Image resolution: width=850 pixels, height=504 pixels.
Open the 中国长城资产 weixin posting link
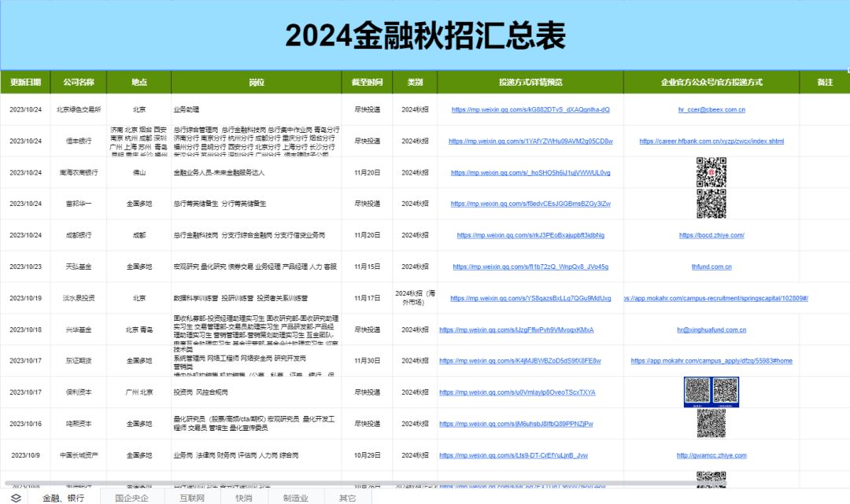(513, 454)
